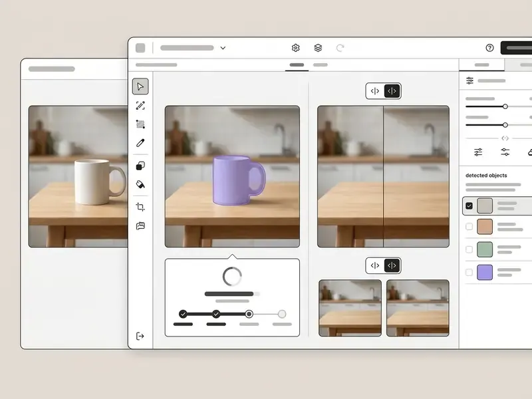Click the grey color swatch in objects list

click(485, 205)
